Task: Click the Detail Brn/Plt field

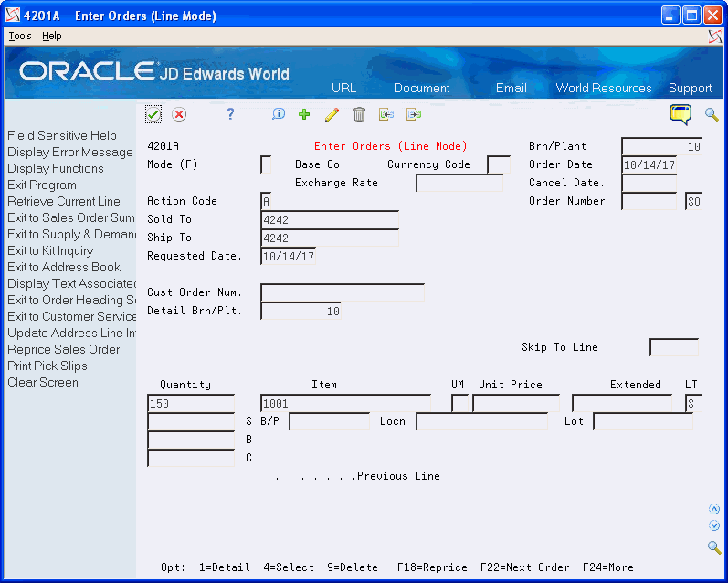Action: coord(301,311)
